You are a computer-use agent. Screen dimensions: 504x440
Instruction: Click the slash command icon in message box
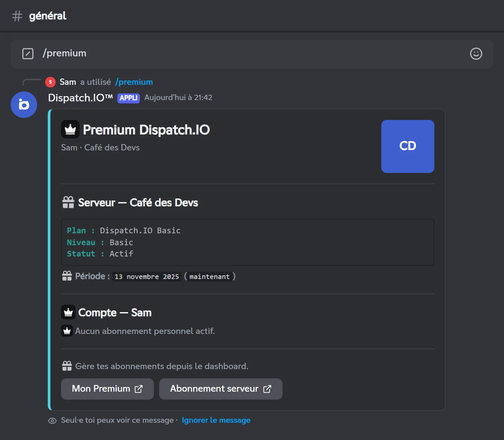[28, 53]
